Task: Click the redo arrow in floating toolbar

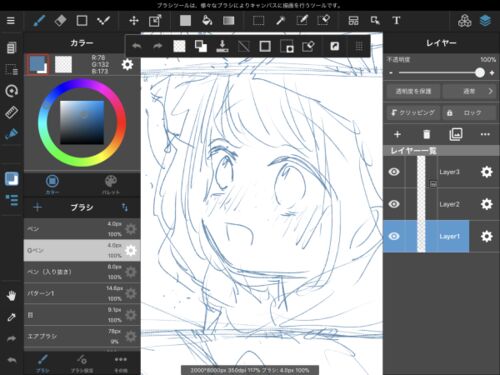Action: pos(158,46)
